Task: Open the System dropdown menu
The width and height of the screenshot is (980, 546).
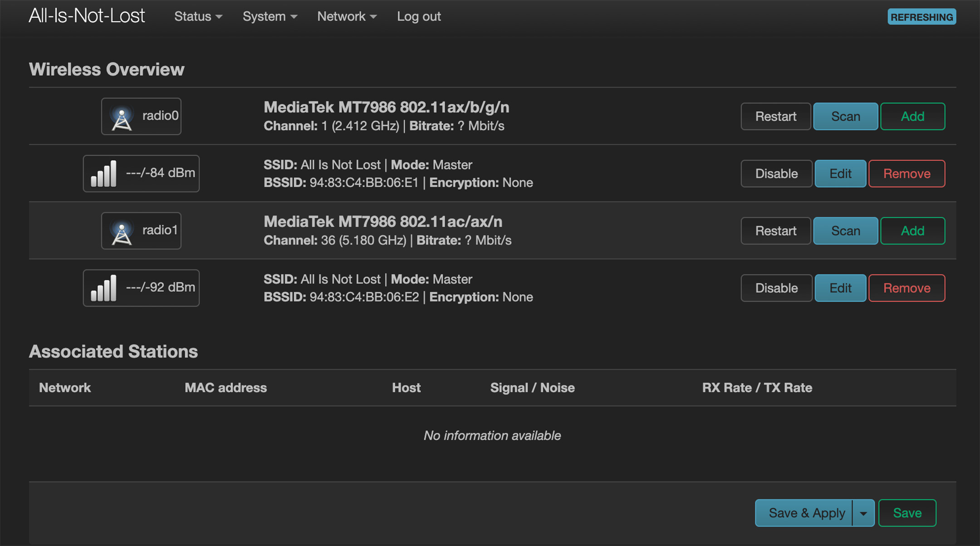Action: click(269, 16)
